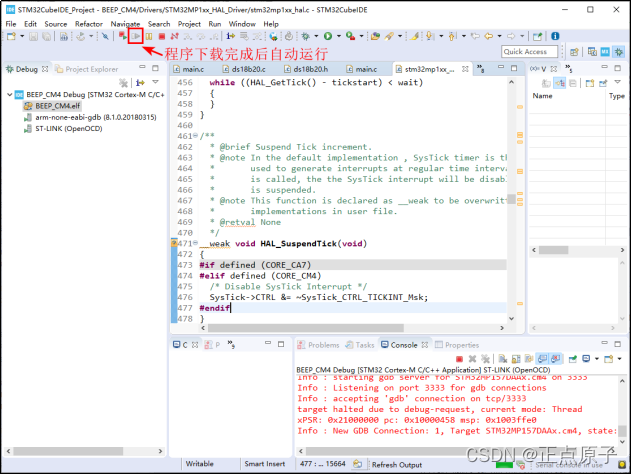632x475 pixels.
Task: Click the Step Into toolbar icon
Action: pyautogui.click(x=187, y=36)
